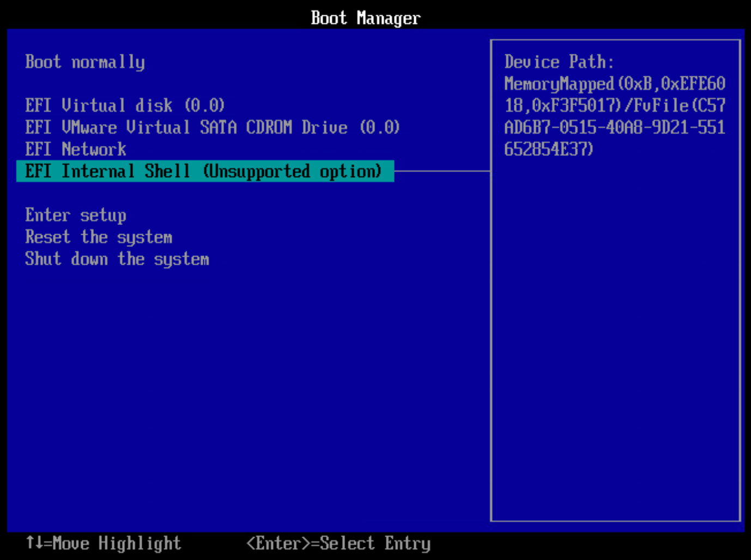Choose Reset the system
This screenshot has width=751, height=560.
pyautogui.click(x=99, y=238)
